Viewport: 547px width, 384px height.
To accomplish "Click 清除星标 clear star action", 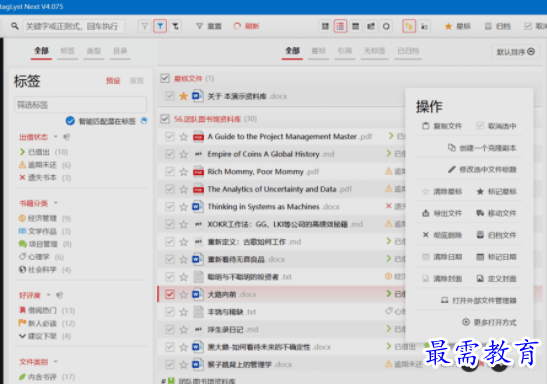I will tap(442, 191).
